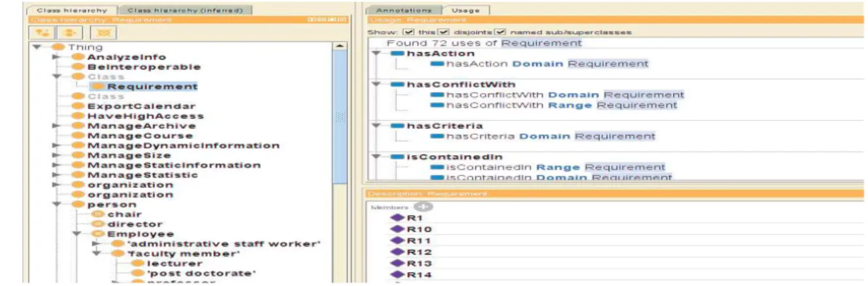Click the class hierarchy scrollbar up arrow
868x286 pixels.
[339, 46]
